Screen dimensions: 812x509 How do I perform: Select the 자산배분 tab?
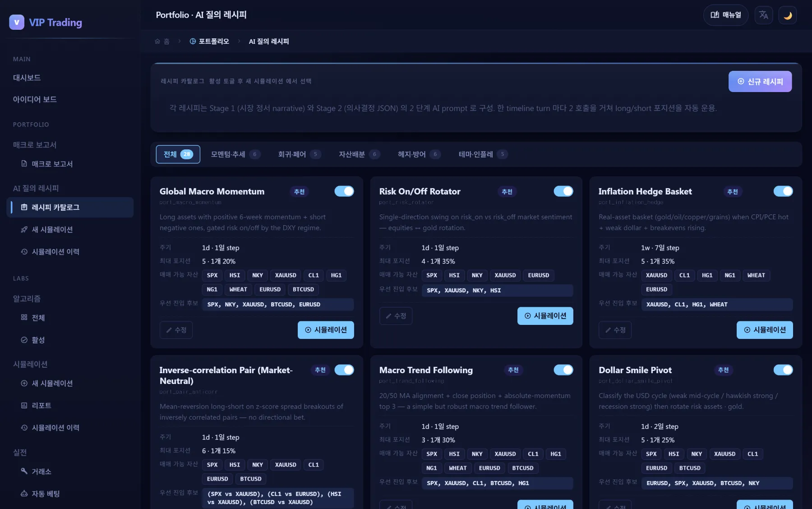coord(359,154)
